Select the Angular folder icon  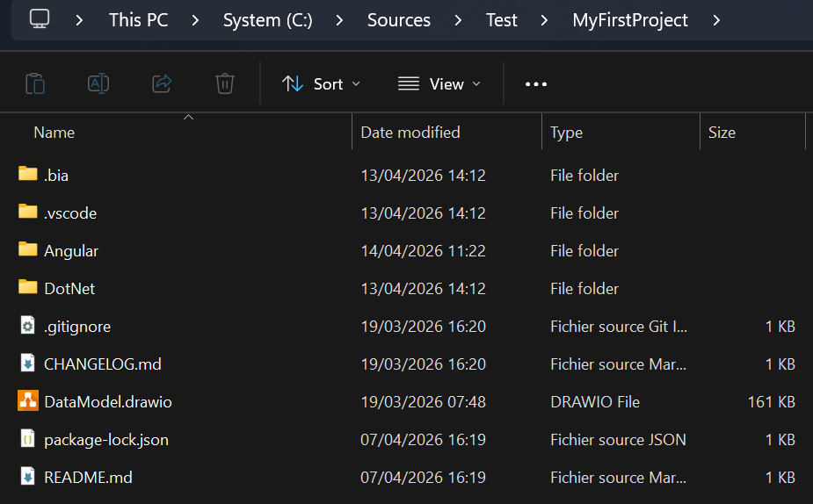coord(27,249)
